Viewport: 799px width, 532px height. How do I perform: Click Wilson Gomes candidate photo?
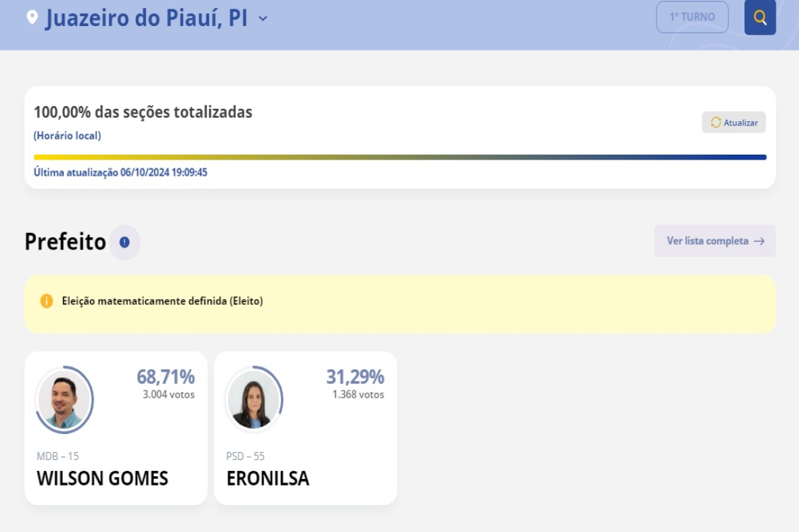pyautogui.click(x=65, y=400)
